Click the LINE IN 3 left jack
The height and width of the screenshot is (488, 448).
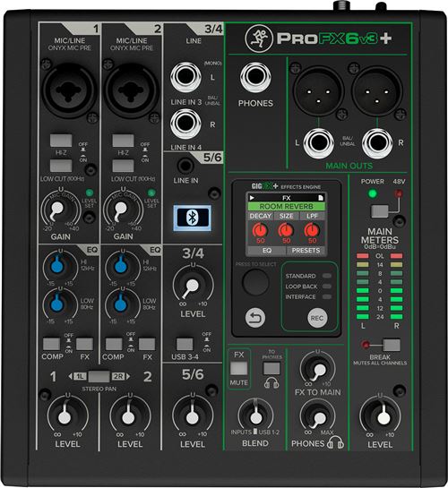[185, 77]
